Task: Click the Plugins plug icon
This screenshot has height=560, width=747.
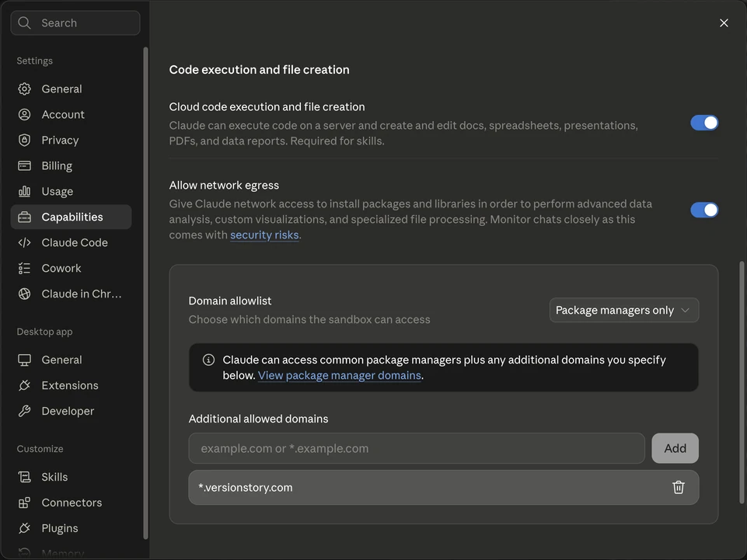Action: tap(24, 529)
